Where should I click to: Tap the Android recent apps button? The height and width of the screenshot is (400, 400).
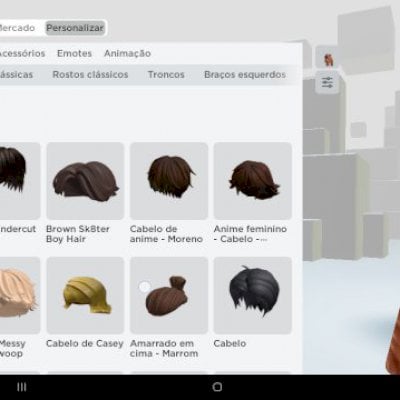22,387
